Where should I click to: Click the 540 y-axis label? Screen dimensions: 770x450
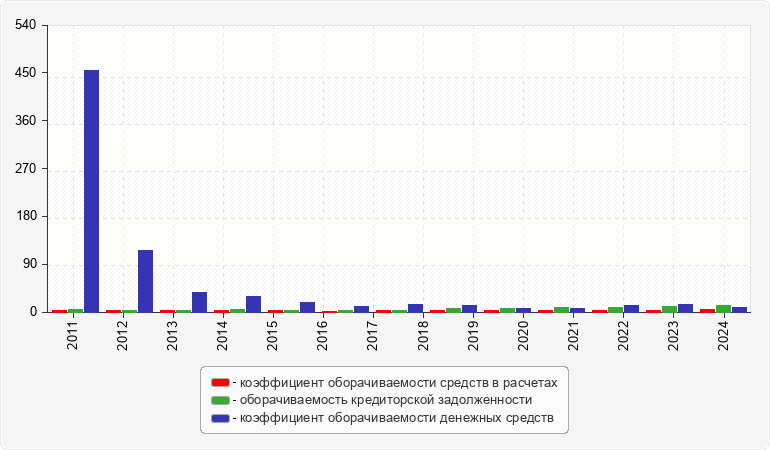(26, 25)
